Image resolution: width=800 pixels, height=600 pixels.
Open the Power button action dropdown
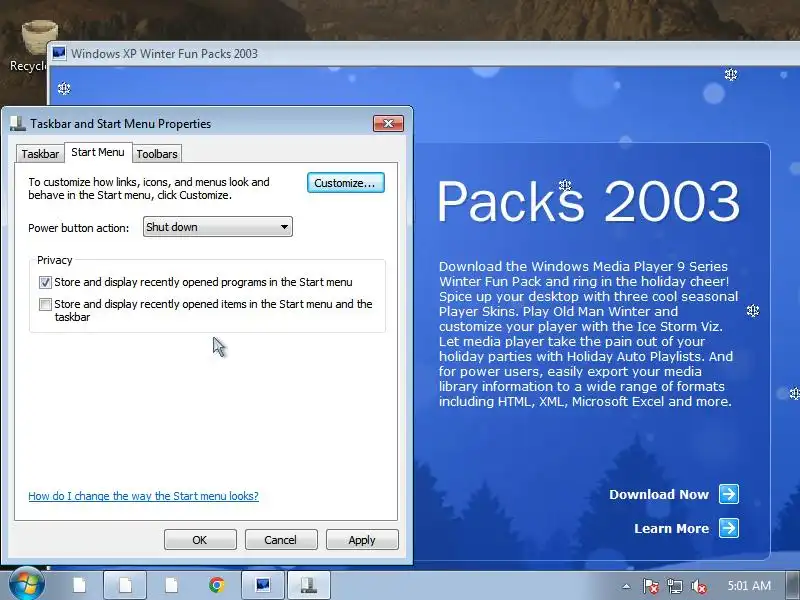point(217,227)
